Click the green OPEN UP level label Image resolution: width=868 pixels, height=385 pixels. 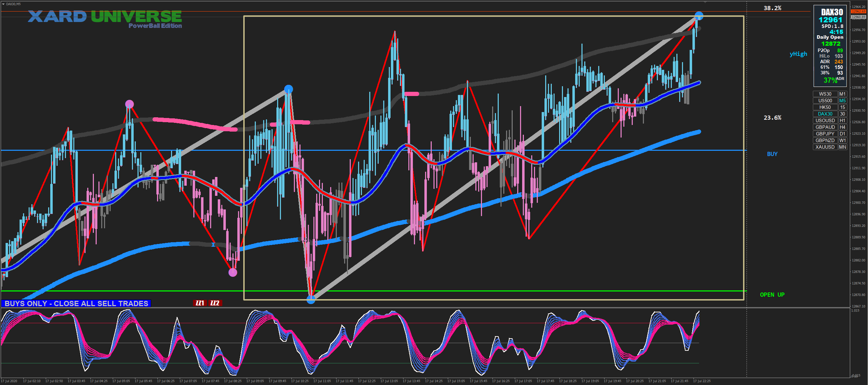pyautogui.click(x=772, y=295)
